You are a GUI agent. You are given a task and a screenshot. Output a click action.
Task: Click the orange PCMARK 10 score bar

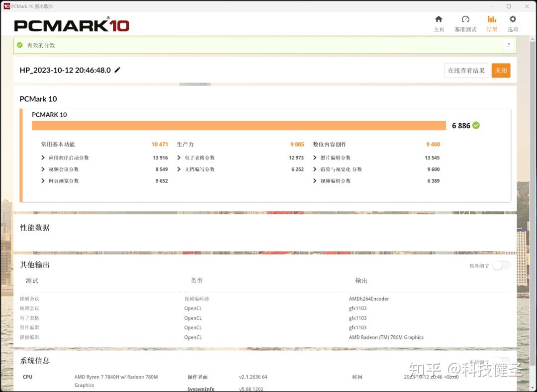pos(239,126)
